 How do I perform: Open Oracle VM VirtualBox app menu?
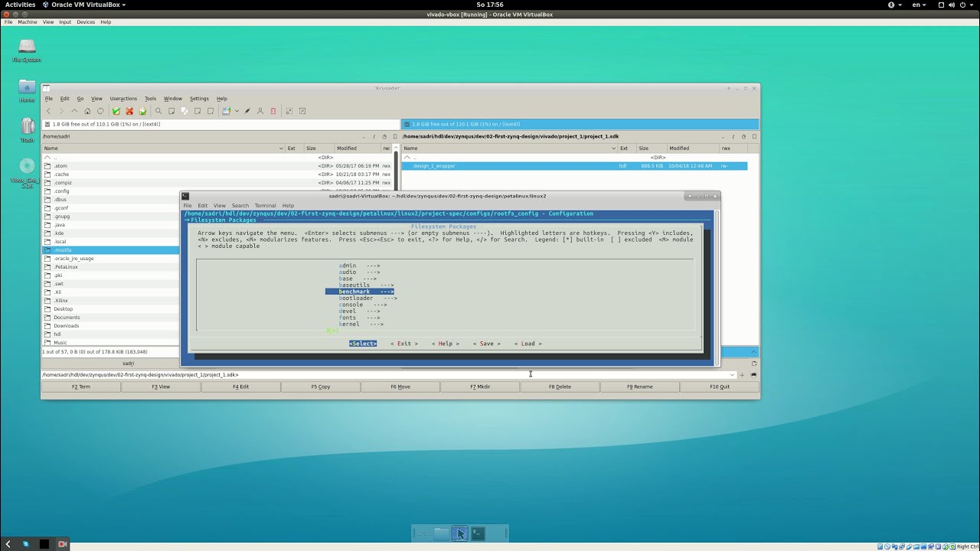[84, 5]
